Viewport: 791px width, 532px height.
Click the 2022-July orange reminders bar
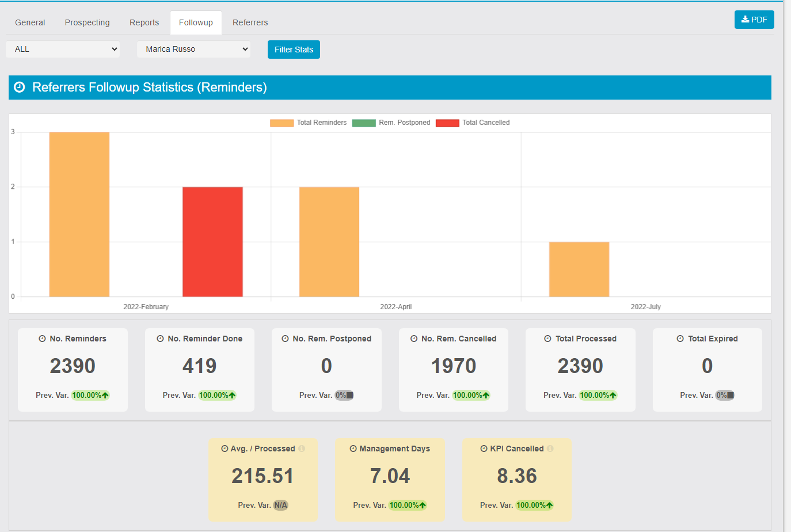[x=579, y=269]
